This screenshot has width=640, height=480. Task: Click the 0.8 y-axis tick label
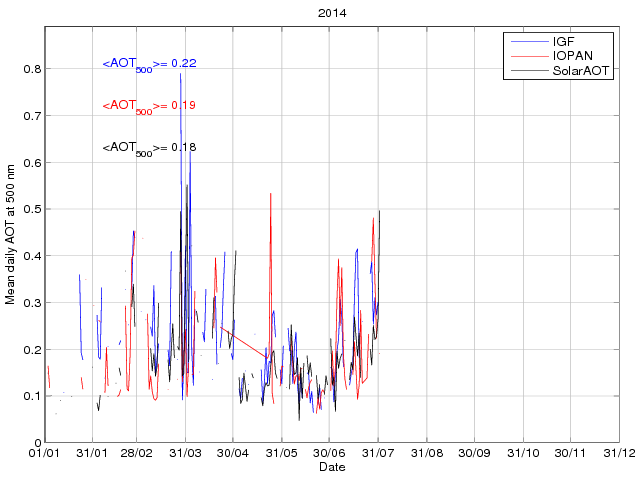(x=32, y=69)
